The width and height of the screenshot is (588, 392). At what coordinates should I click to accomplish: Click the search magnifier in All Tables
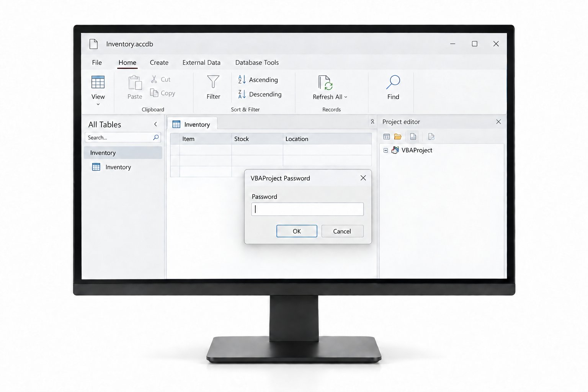pos(156,137)
